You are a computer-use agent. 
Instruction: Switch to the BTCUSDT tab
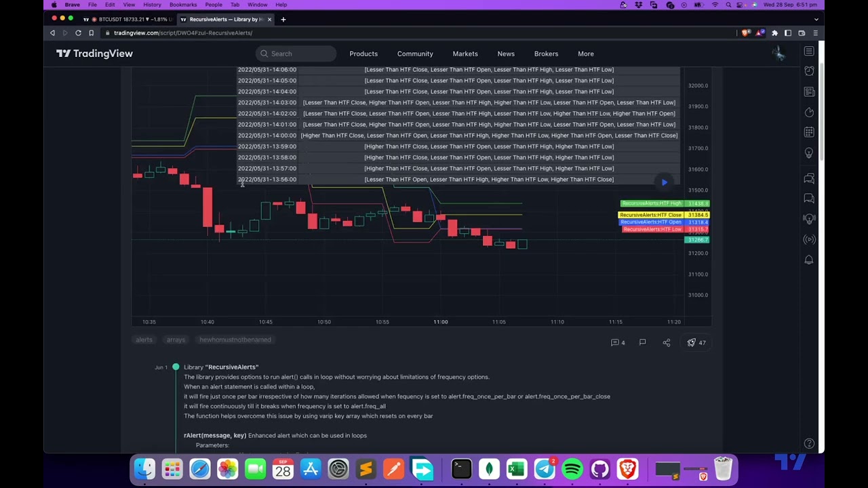click(x=127, y=19)
